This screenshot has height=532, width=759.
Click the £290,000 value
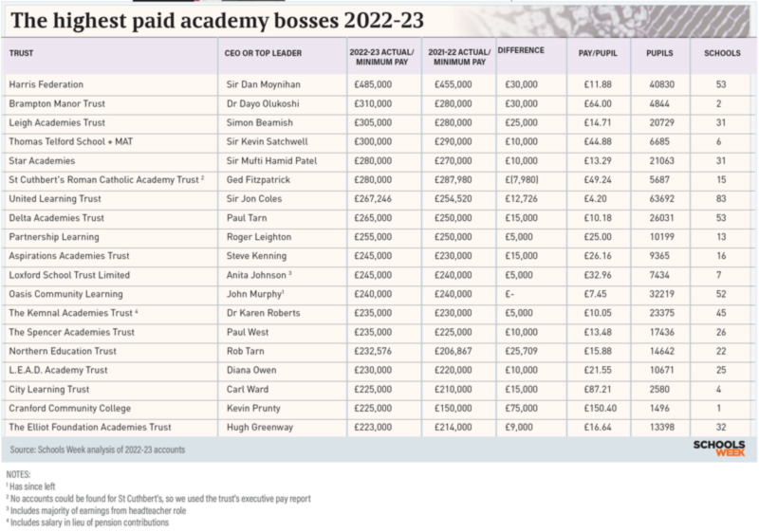(454, 141)
